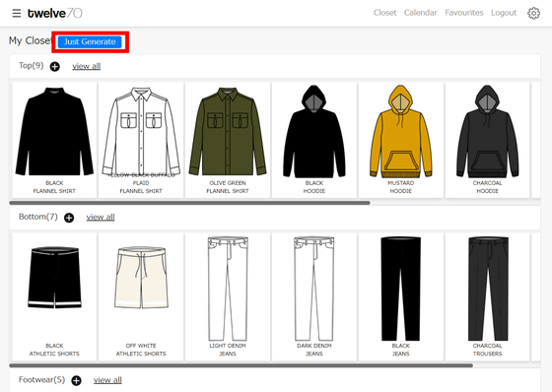Click the Bottom(7) section label

pos(38,217)
